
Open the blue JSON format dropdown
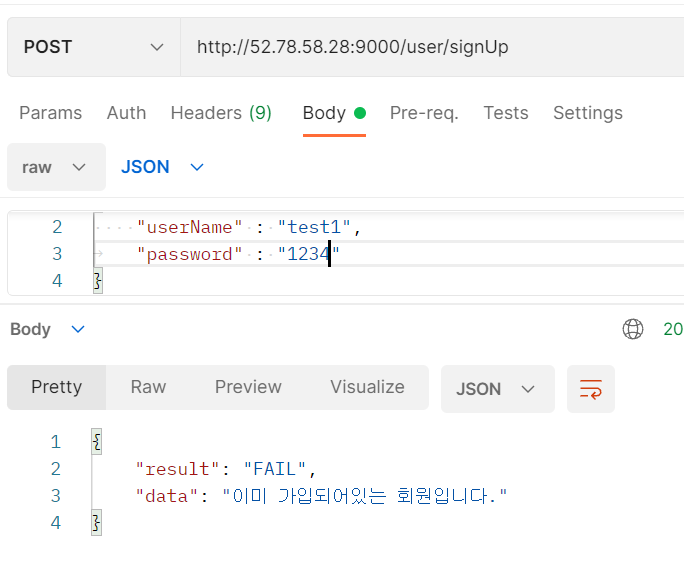coord(162,167)
